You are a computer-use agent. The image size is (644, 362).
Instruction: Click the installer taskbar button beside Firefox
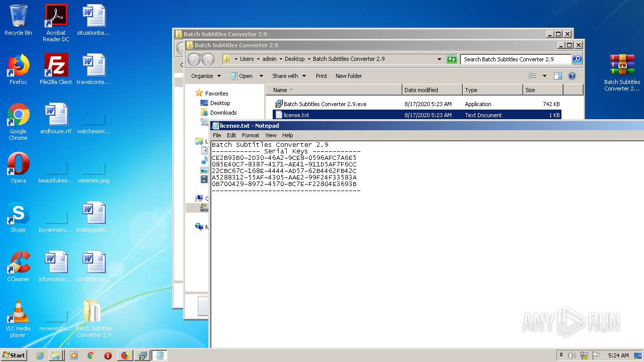pyautogui.click(x=142, y=355)
